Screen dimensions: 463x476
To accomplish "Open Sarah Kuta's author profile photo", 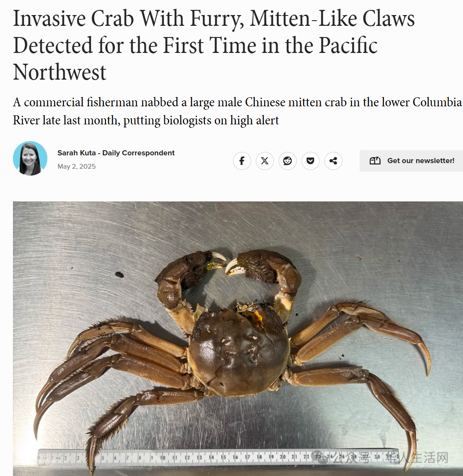I will point(30,158).
